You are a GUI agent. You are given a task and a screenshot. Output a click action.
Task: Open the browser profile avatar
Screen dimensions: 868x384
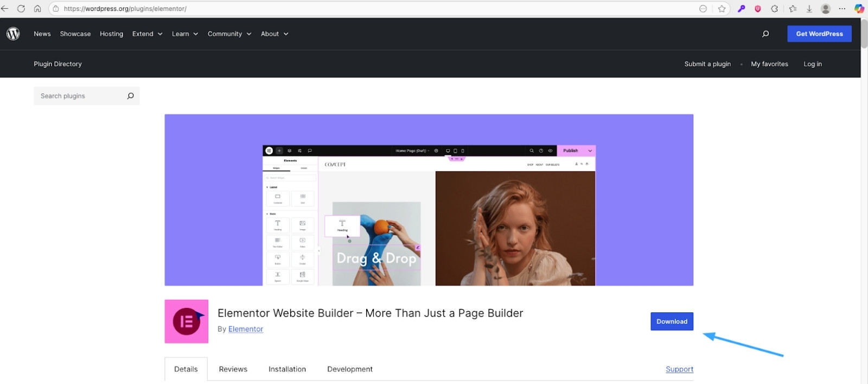point(826,9)
